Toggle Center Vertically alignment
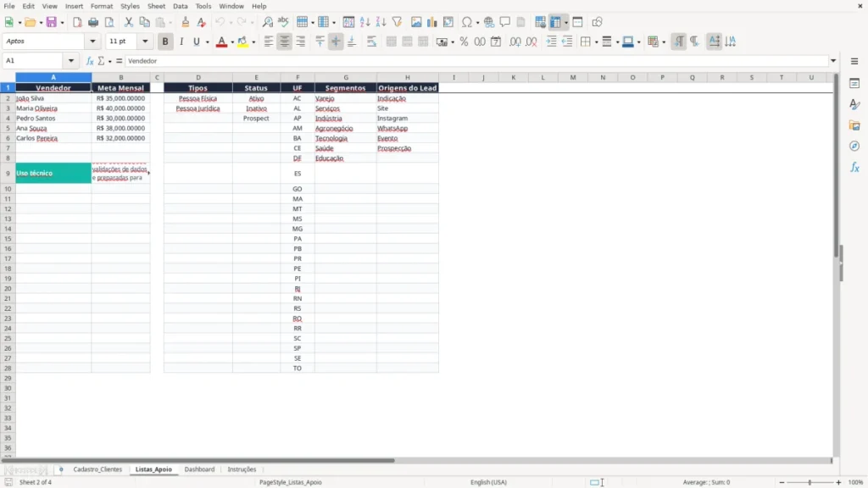 click(x=336, y=42)
